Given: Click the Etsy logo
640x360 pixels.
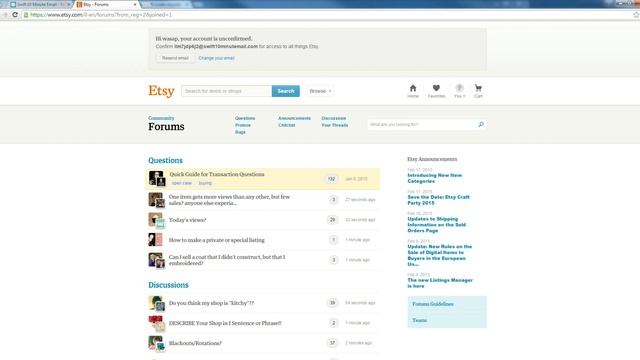Looking at the screenshot, I should coord(161,91).
